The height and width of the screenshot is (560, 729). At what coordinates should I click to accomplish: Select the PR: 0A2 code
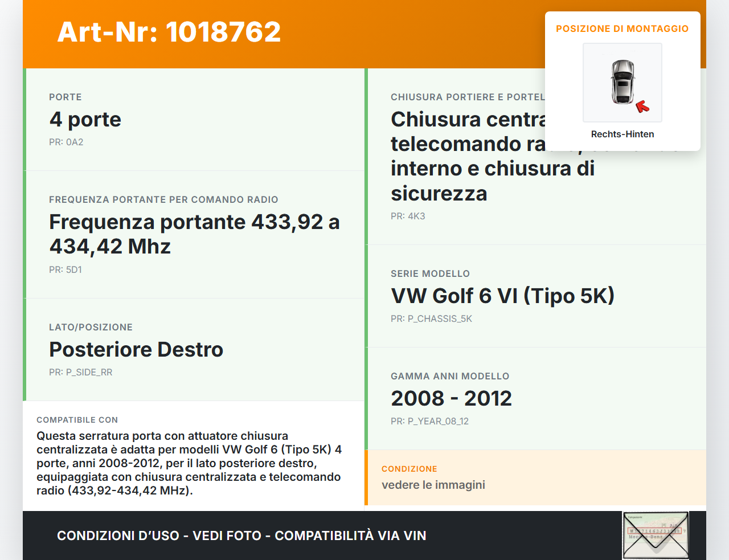66,142
